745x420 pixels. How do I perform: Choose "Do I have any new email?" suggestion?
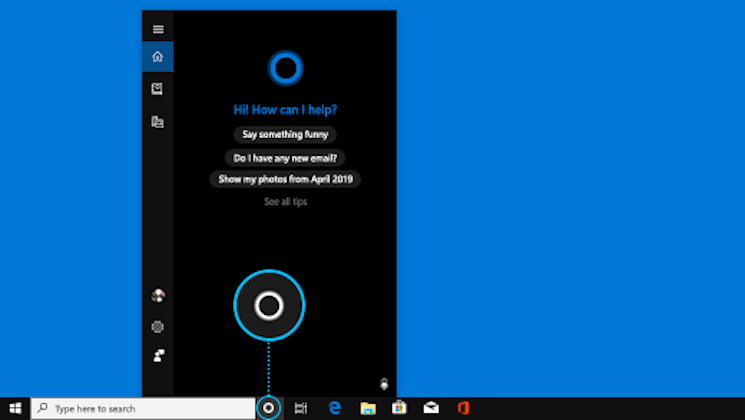click(x=285, y=157)
